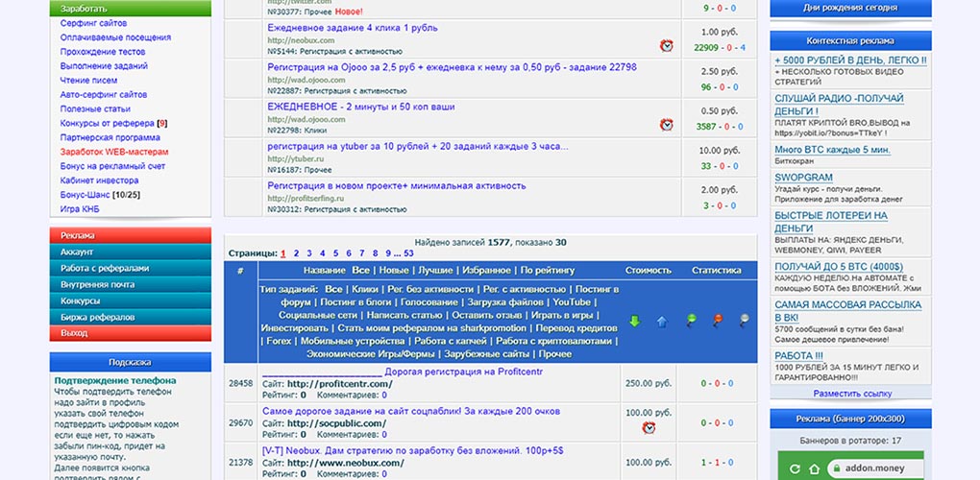Screen dimensions: 980x480
Task: Open Биржа рефералов menu section
Action: click(131, 317)
